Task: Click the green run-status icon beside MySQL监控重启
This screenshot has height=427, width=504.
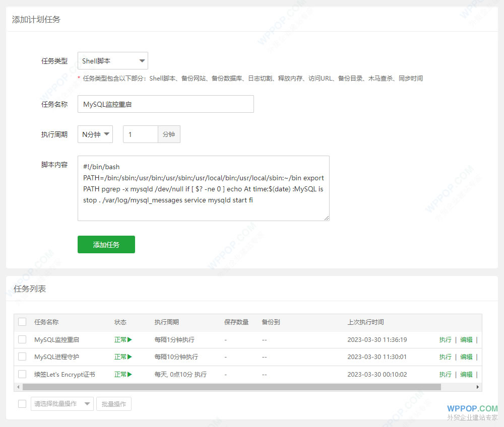Action: pyautogui.click(x=130, y=339)
